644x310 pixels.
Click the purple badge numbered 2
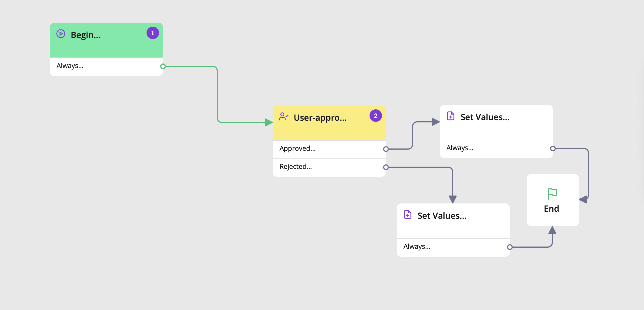[375, 116]
